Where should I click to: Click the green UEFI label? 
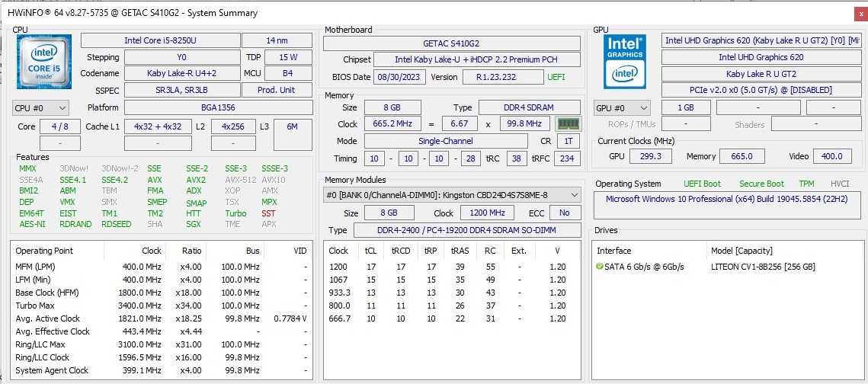click(556, 77)
